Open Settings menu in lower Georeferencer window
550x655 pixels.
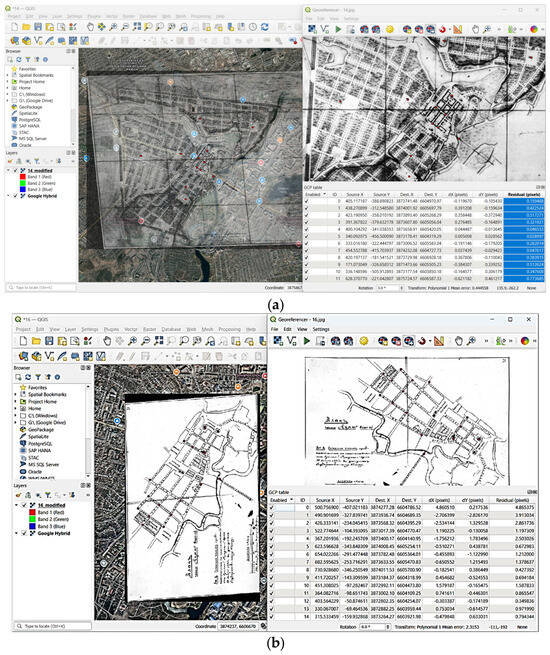click(x=321, y=330)
